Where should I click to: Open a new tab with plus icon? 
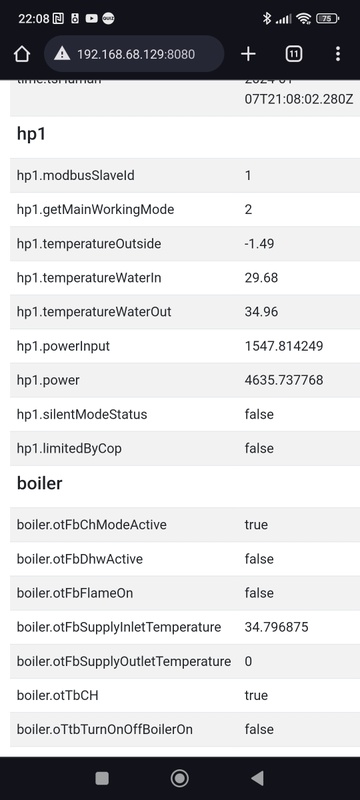coord(248,54)
